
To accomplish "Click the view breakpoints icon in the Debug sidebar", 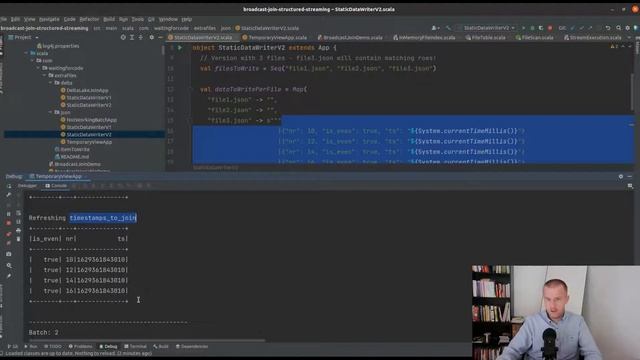I will (x=9, y=234).
